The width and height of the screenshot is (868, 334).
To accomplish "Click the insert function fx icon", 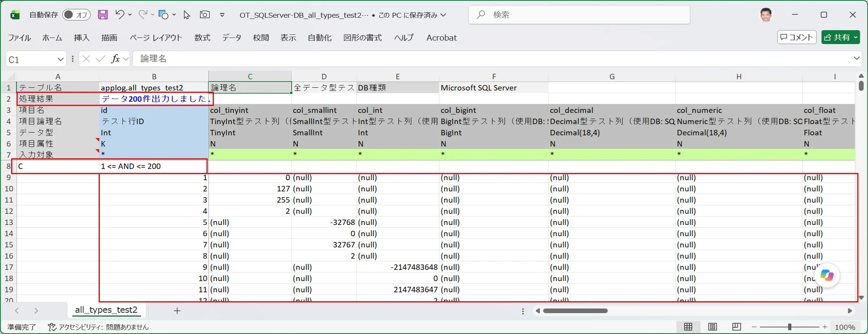I will (x=115, y=59).
